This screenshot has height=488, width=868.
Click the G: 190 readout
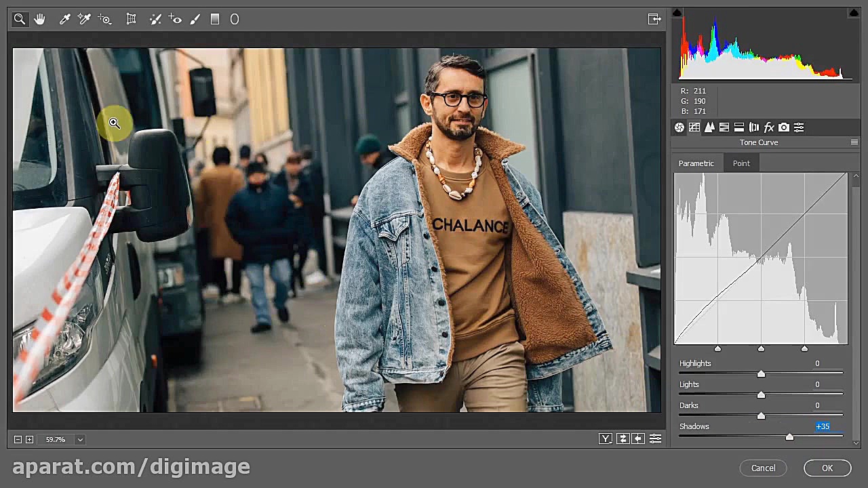point(693,101)
